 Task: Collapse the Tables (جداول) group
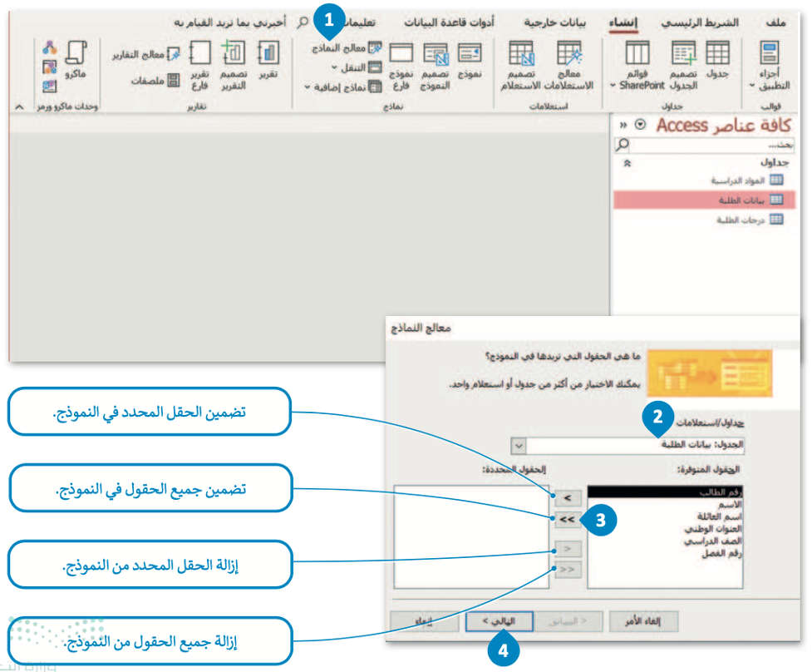point(627,163)
